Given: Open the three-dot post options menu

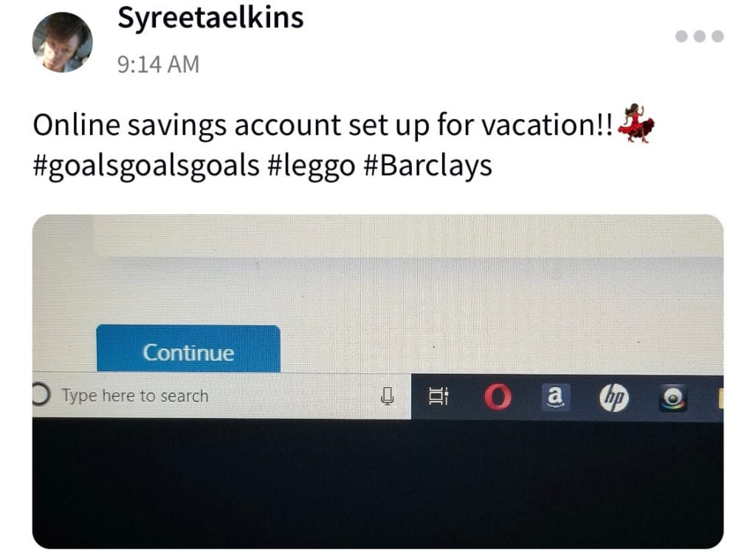Looking at the screenshot, I should click(699, 36).
